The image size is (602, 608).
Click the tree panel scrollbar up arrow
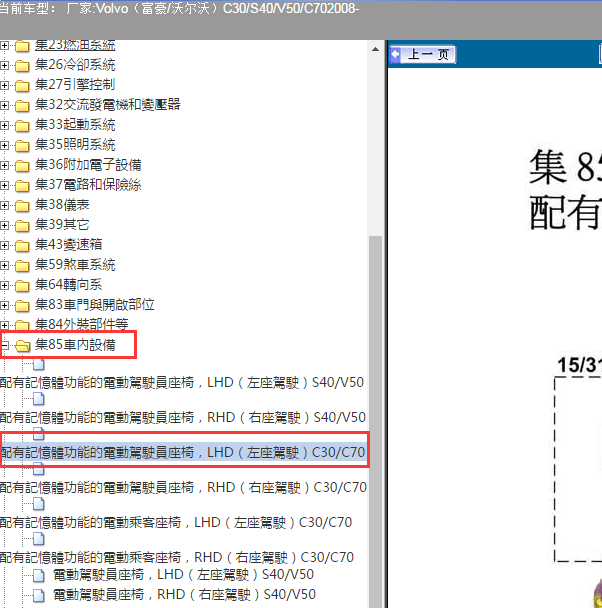pos(375,50)
